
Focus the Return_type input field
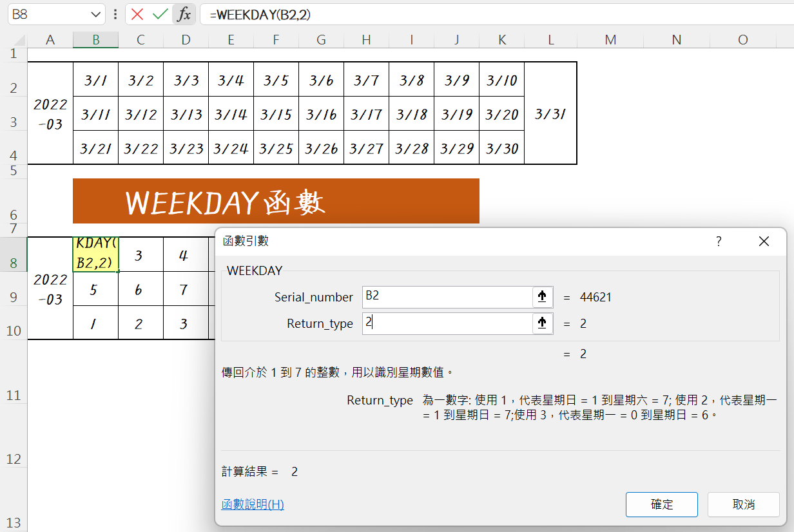point(447,323)
